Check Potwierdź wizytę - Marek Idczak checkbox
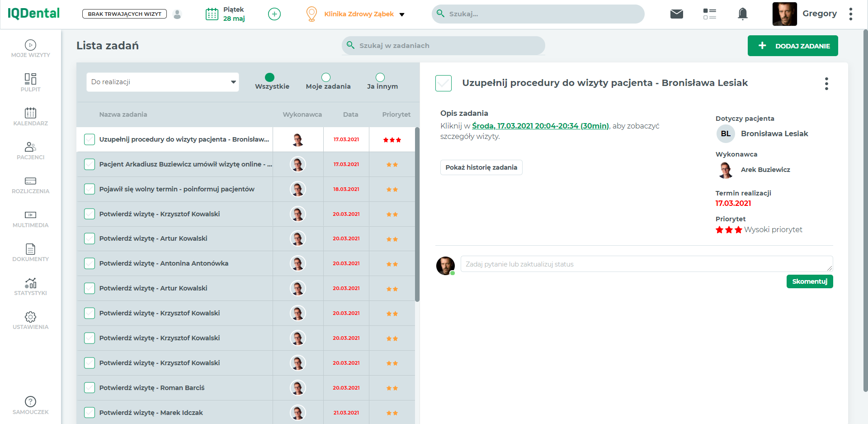The width and height of the screenshot is (868, 424). (x=90, y=413)
